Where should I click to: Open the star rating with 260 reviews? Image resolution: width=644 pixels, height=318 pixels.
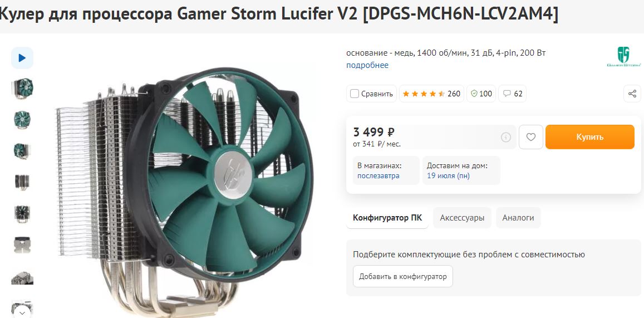pos(432,94)
